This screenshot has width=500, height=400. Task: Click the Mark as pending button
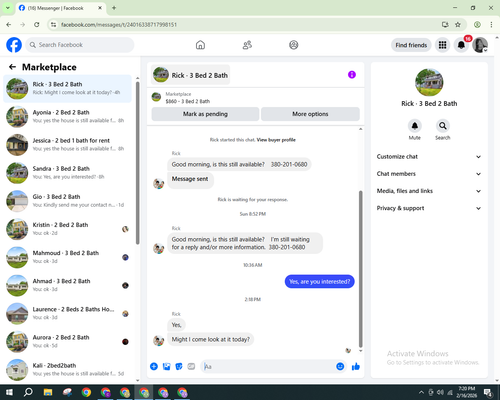click(x=205, y=114)
